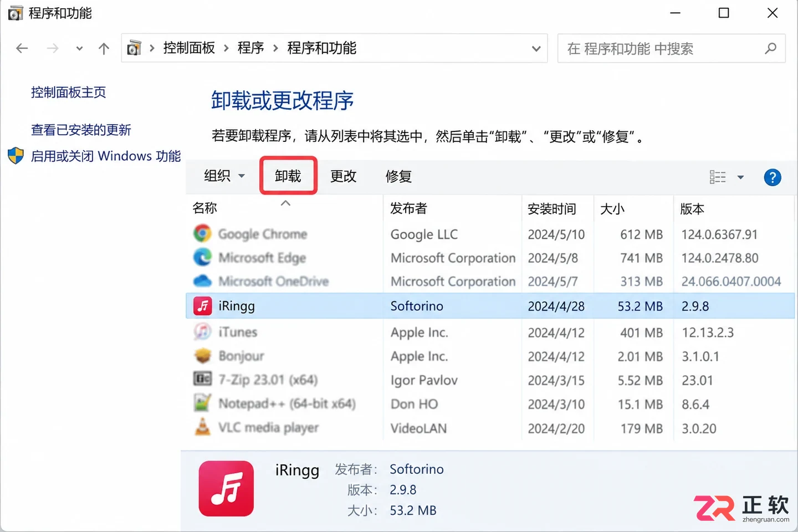The width and height of the screenshot is (798, 532).
Task: Open the view options dropdown arrow
Action: [740, 177]
